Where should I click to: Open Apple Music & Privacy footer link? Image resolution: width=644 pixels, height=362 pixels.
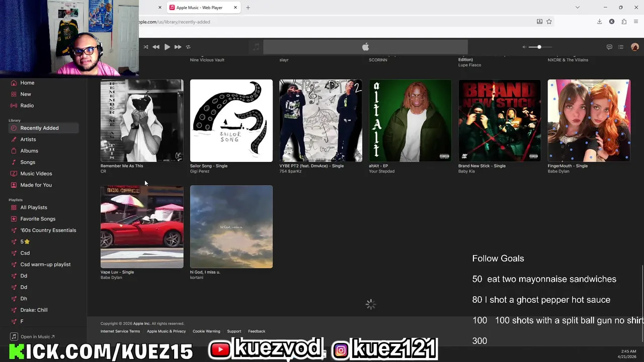tap(167, 331)
